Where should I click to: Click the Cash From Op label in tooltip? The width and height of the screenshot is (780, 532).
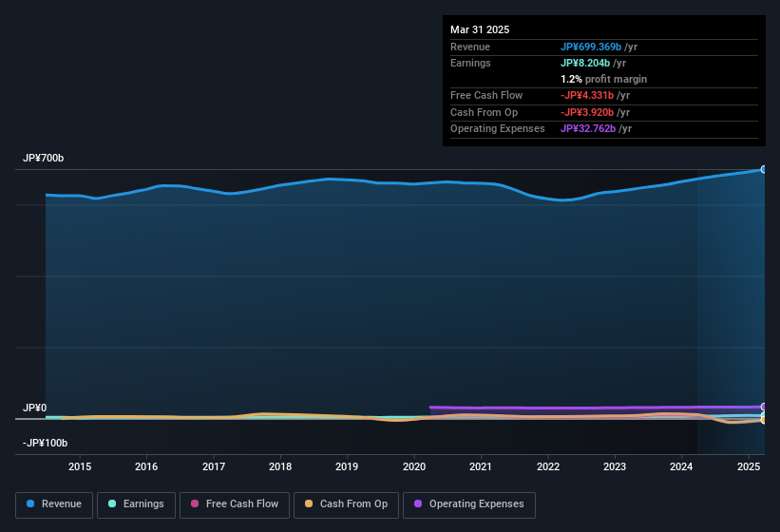point(484,112)
